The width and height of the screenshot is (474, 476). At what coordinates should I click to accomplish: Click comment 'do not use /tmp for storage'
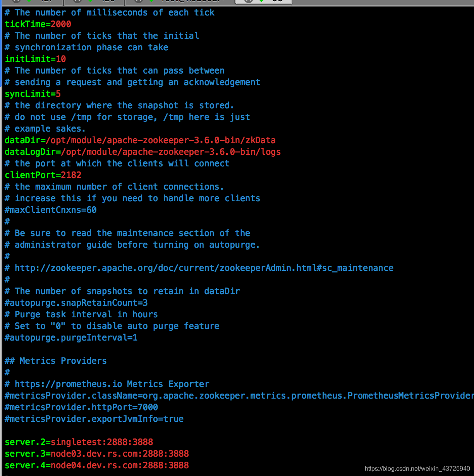127,117
